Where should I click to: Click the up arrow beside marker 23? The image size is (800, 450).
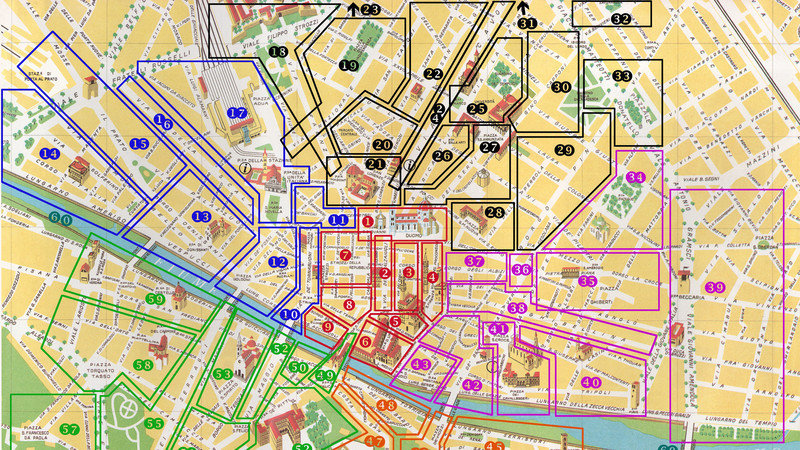353,9
